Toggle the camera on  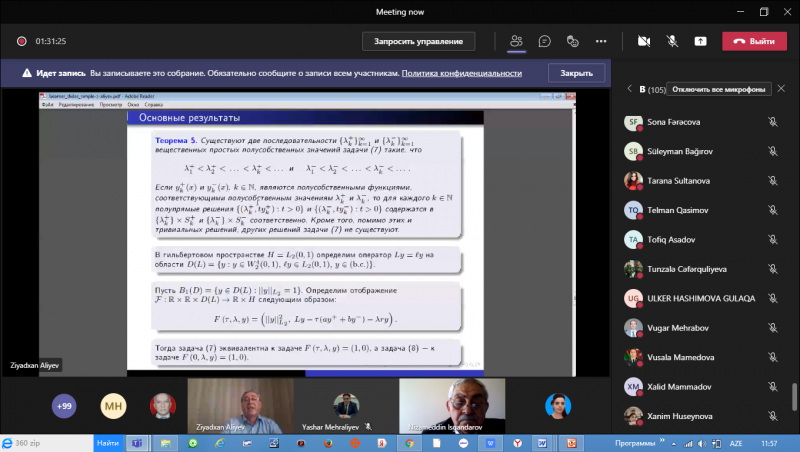point(644,41)
